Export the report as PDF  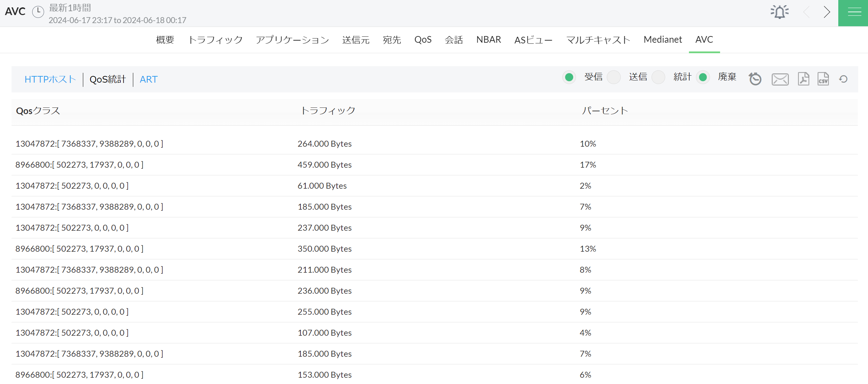pyautogui.click(x=803, y=79)
